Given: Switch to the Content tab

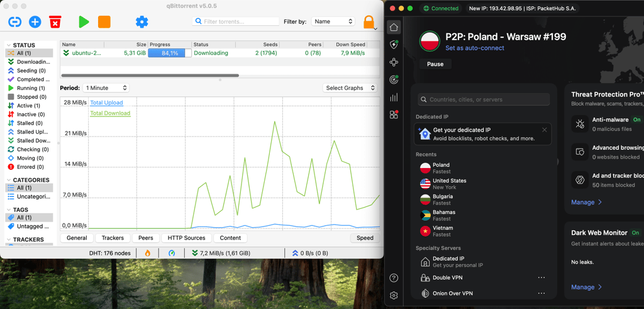Looking at the screenshot, I should (x=230, y=238).
